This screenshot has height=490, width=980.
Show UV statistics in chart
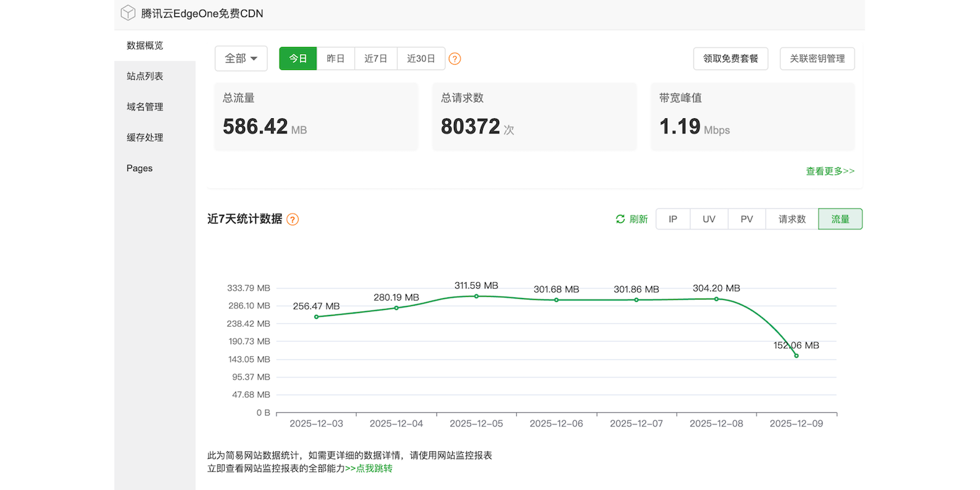point(709,220)
